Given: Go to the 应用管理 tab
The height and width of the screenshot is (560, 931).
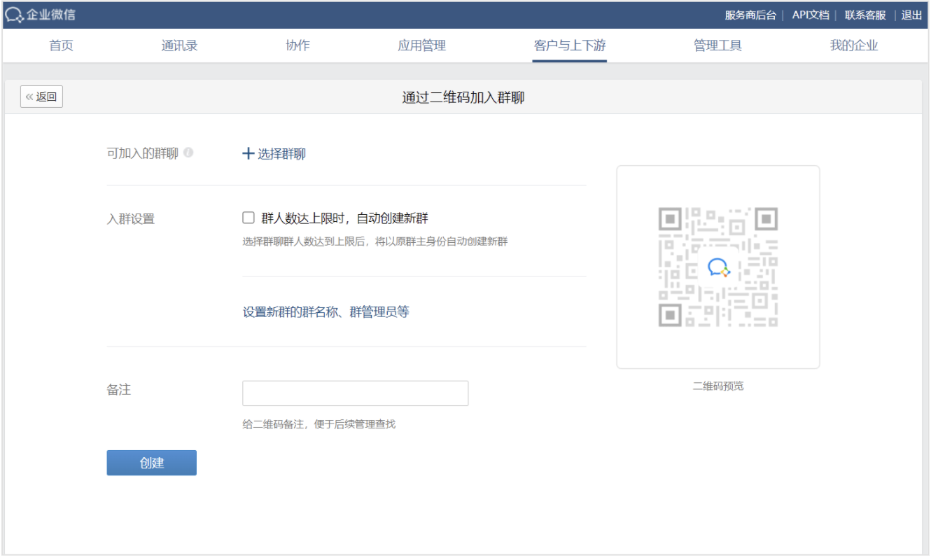Looking at the screenshot, I should (x=421, y=45).
